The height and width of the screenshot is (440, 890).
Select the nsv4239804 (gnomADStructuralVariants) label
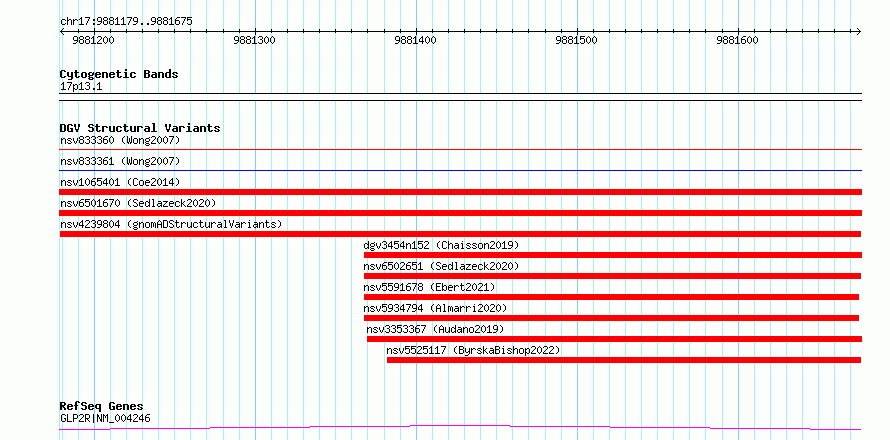pos(171,224)
